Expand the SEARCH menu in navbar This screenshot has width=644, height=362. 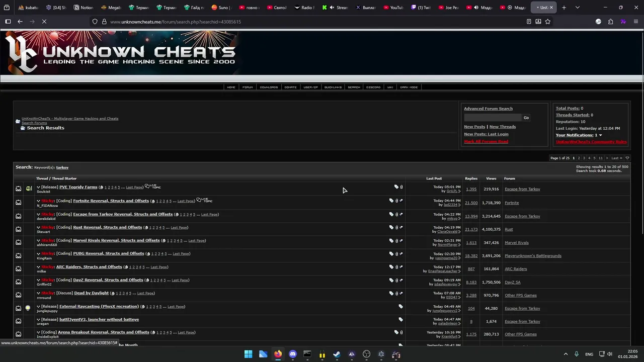354,87
